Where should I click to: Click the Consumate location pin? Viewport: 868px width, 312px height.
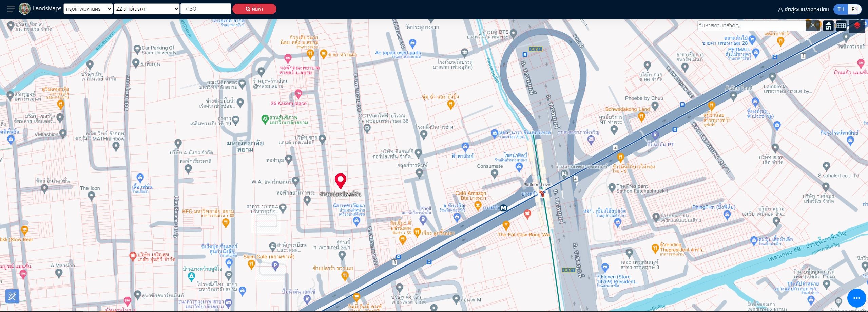495,174
